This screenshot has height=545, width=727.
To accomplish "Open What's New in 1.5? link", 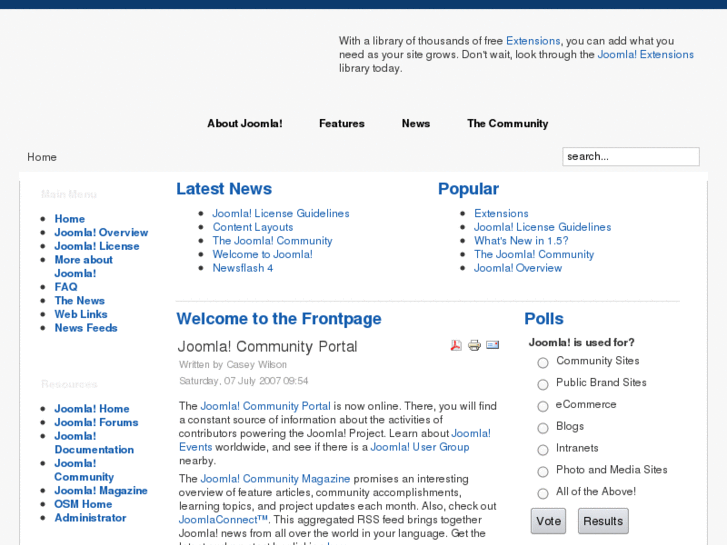I will tap(521, 241).
